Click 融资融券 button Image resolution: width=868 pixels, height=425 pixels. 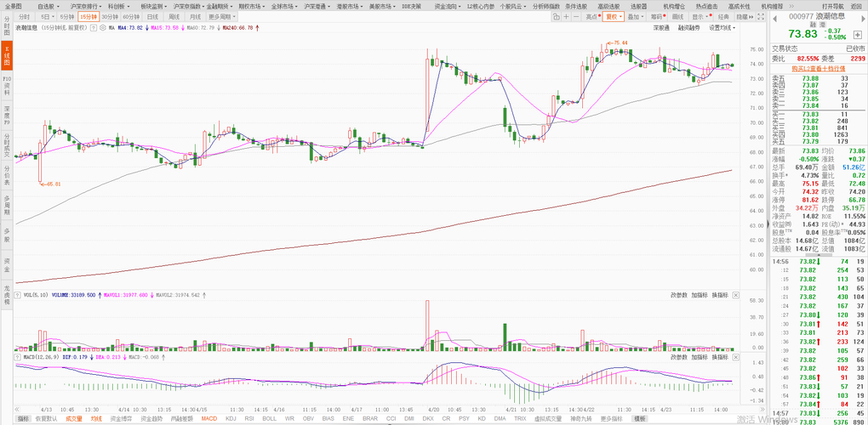point(688,27)
